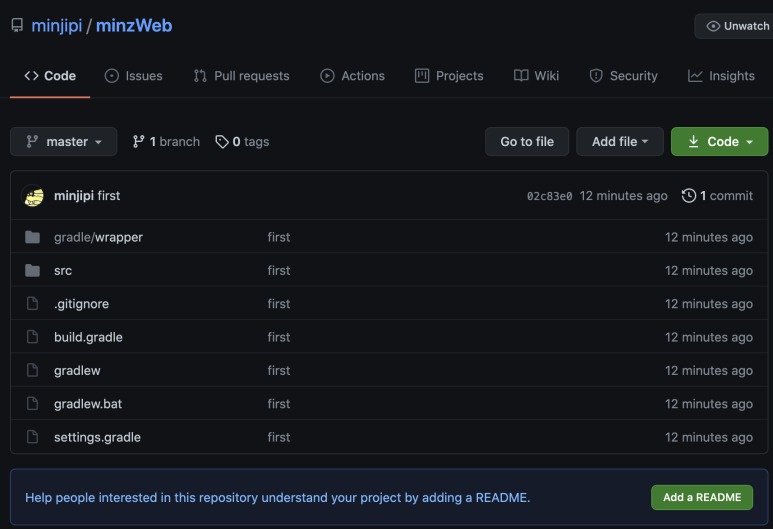773x529 pixels.
Task: Switch to the Issues tab
Action: coord(134,76)
